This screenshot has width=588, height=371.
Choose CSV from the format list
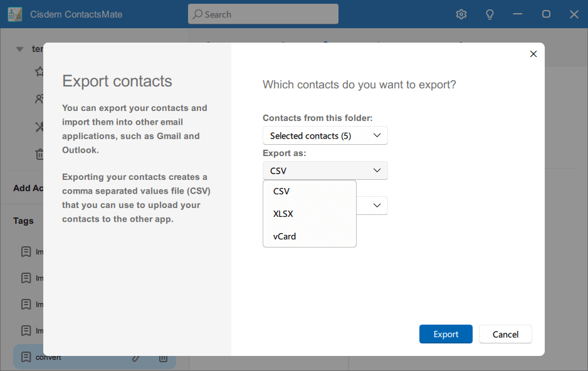tap(281, 191)
